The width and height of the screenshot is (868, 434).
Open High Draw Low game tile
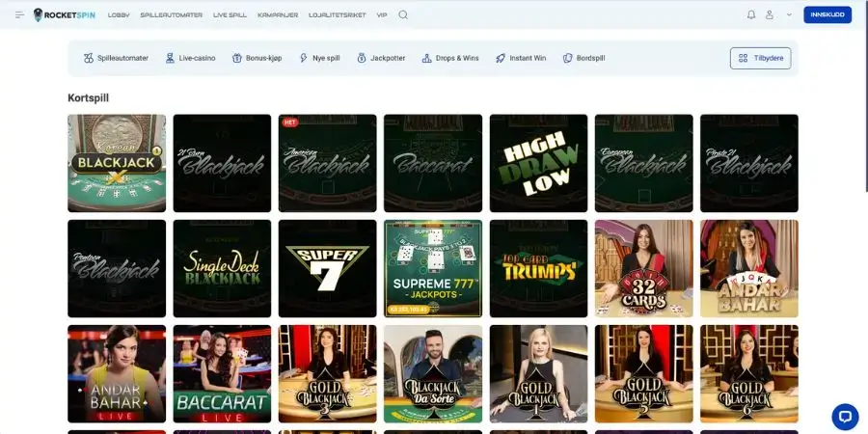(x=538, y=163)
